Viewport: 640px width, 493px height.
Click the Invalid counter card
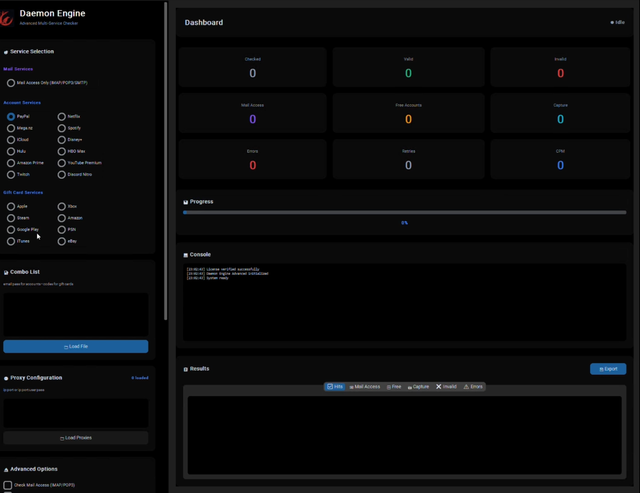point(560,67)
